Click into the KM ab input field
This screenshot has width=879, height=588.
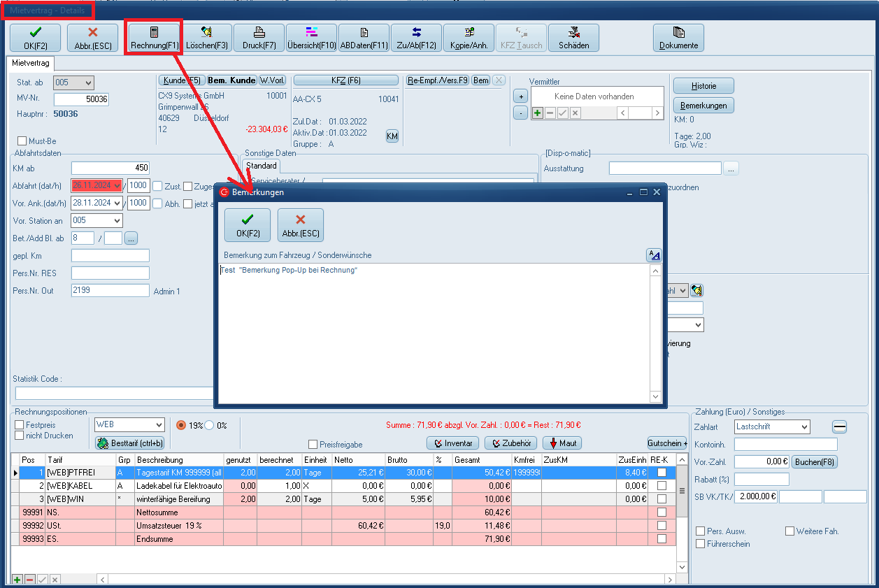[x=110, y=168]
